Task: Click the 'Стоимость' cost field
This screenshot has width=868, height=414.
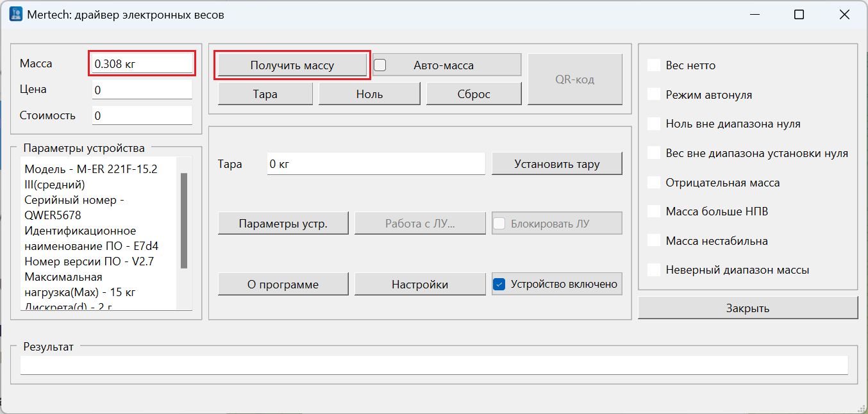Action: click(142, 116)
